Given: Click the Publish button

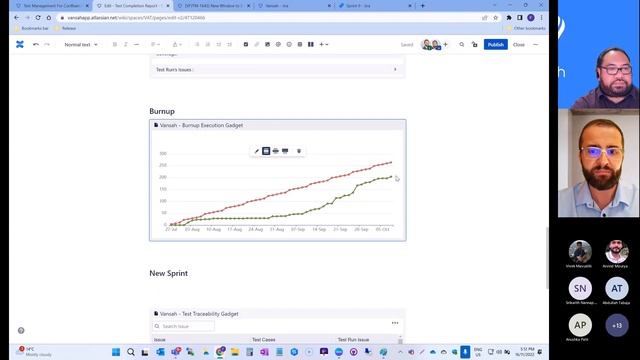Looking at the screenshot, I should pyautogui.click(x=496, y=44).
